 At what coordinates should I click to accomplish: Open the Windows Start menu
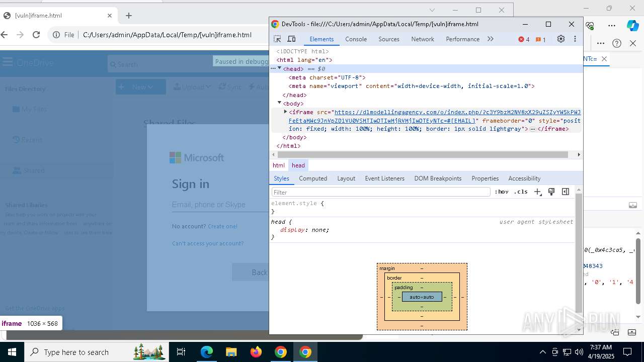pos(12,352)
